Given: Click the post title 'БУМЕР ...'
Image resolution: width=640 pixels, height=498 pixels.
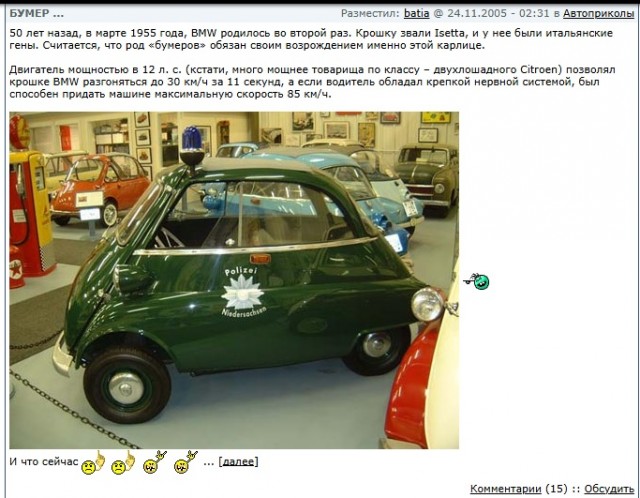Looking at the screenshot, I should click(x=36, y=13).
